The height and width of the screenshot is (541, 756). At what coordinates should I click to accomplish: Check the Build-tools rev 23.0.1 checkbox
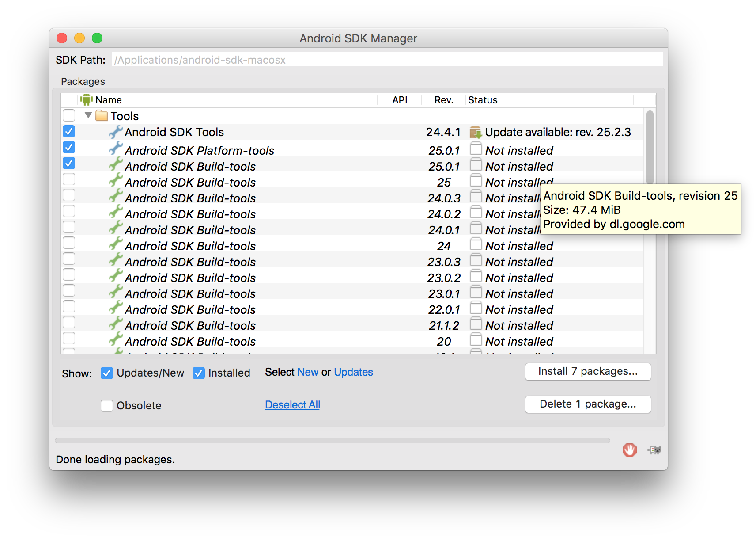click(69, 290)
